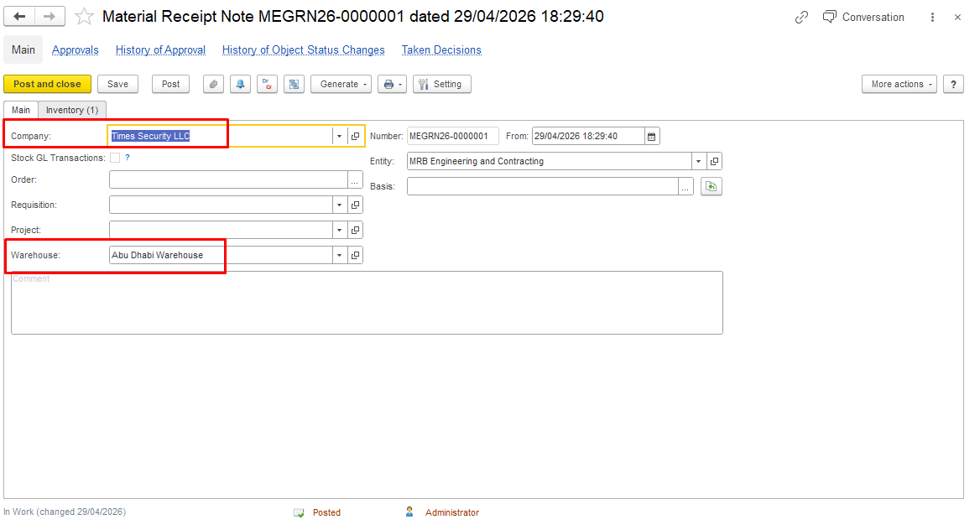980x530 pixels.
Task: Click the link icon next to Conversation
Action: coord(801,18)
